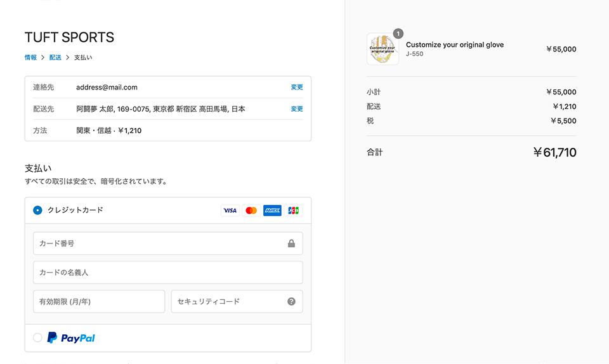Click the AMEX card logo
This screenshot has width=609, height=364.
pyautogui.click(x=272, y=211)
